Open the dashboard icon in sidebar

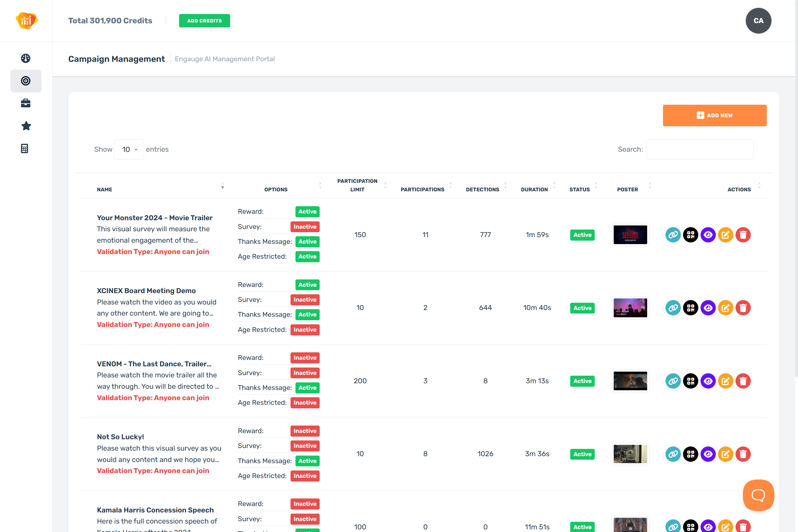pos(26,58)
